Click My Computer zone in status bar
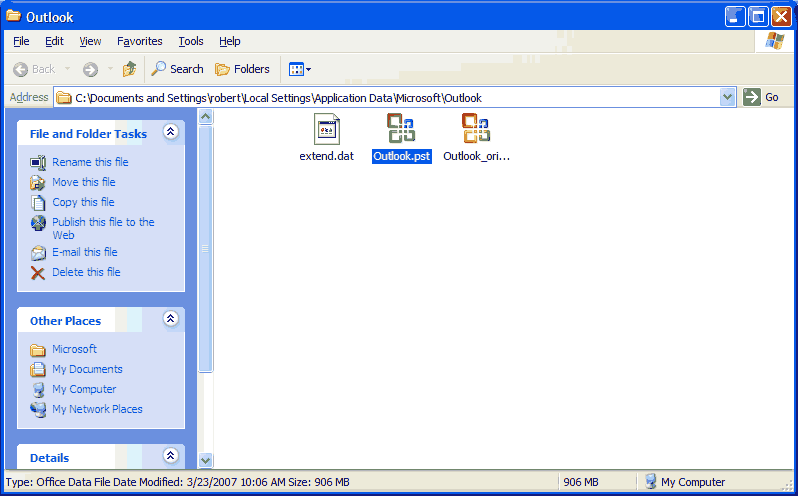The height and width of the screenshot is (496, 798). 685,482
